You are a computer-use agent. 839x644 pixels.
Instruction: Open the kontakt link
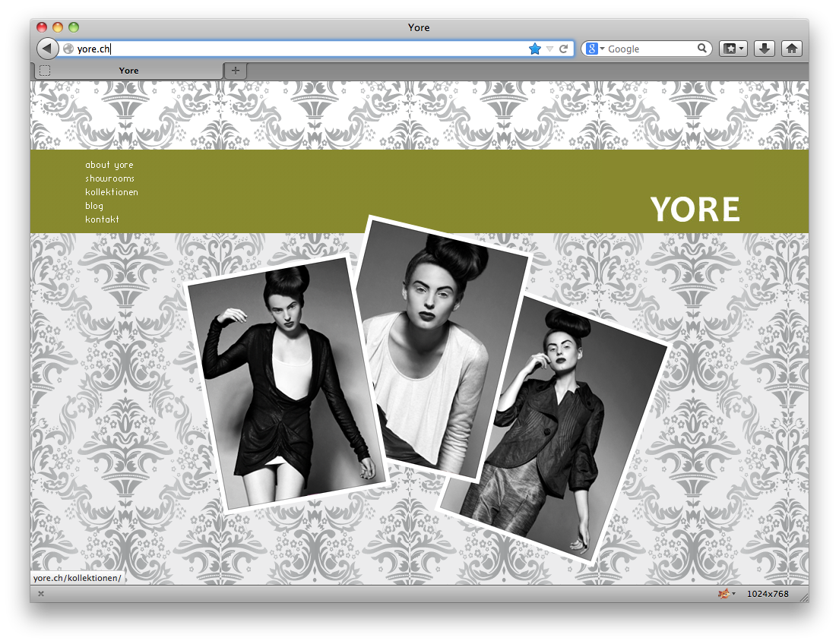tap(102, 219)
